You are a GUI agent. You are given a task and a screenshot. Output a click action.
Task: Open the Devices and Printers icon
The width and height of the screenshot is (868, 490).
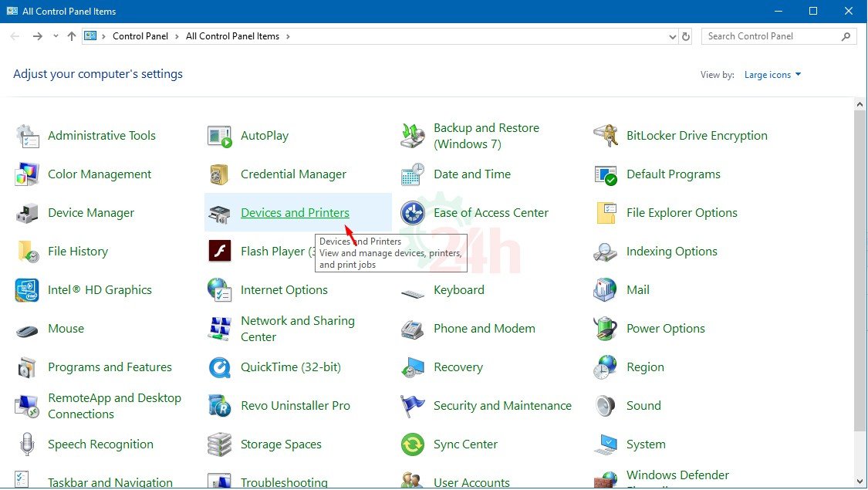220,213
